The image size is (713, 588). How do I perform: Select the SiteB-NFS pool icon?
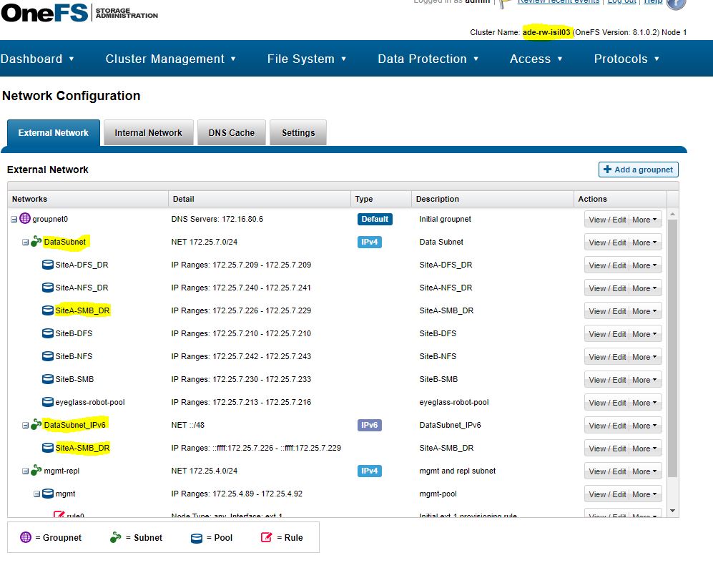[48, 356]
